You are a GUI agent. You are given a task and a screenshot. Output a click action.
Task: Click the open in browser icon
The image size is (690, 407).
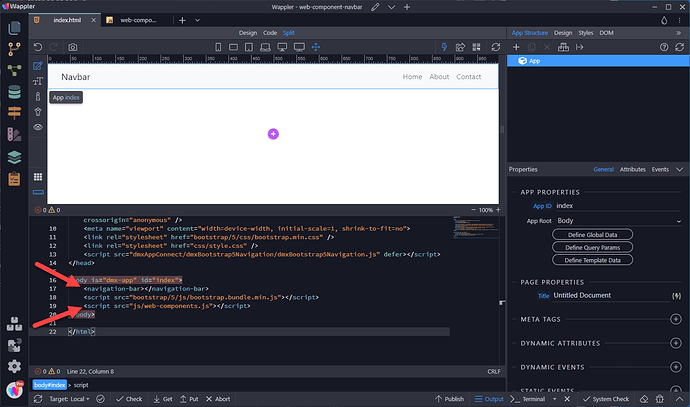[460, 47]
